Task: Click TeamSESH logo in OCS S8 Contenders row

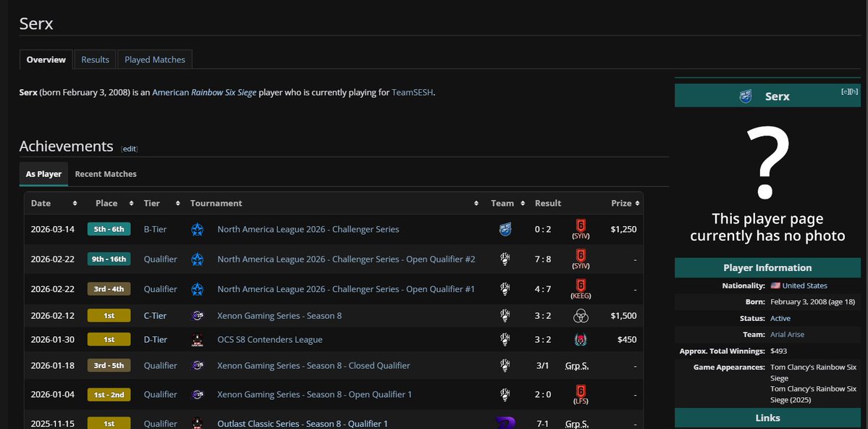Action: pyautogui.click(x=505, y=339)
